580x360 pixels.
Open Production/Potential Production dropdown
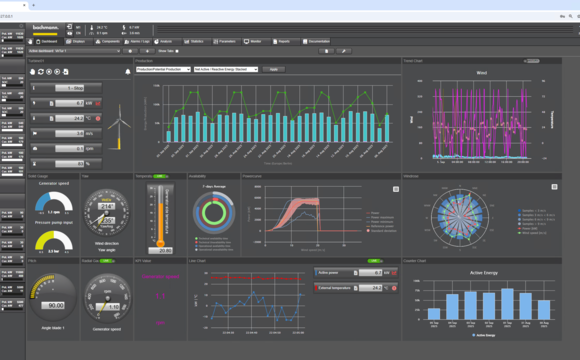pyautogui.click(x=163, y=69)
